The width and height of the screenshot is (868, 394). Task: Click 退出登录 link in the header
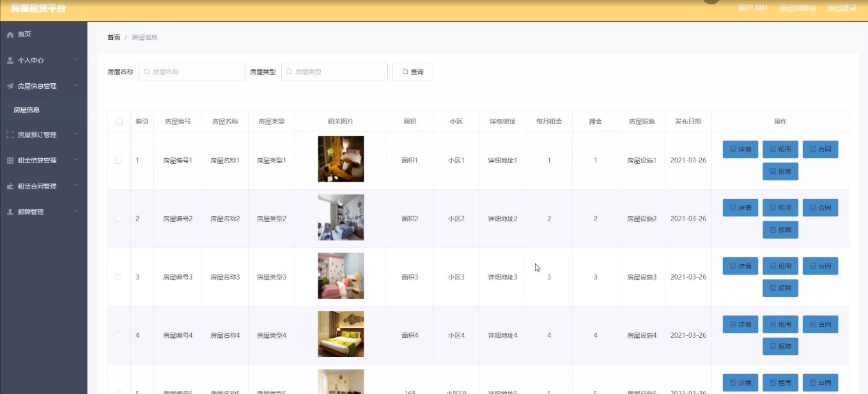(x=841, y=8)
